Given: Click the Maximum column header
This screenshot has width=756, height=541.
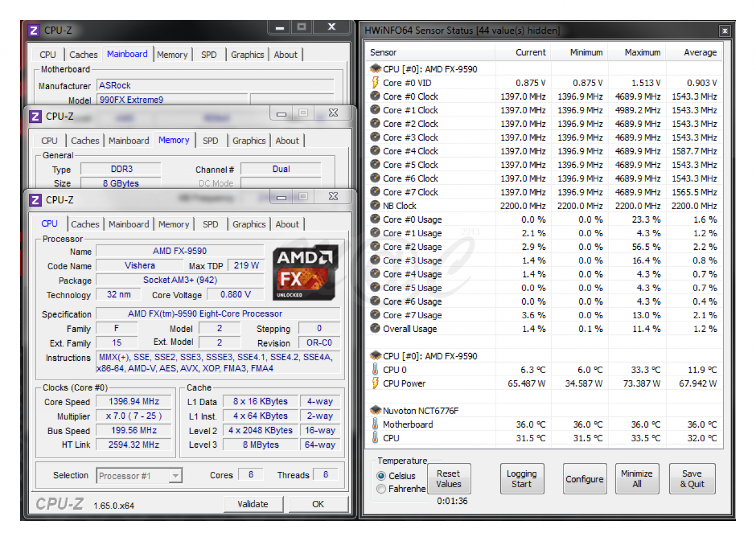Looking at the screenshot, I should tap(637, 53).
